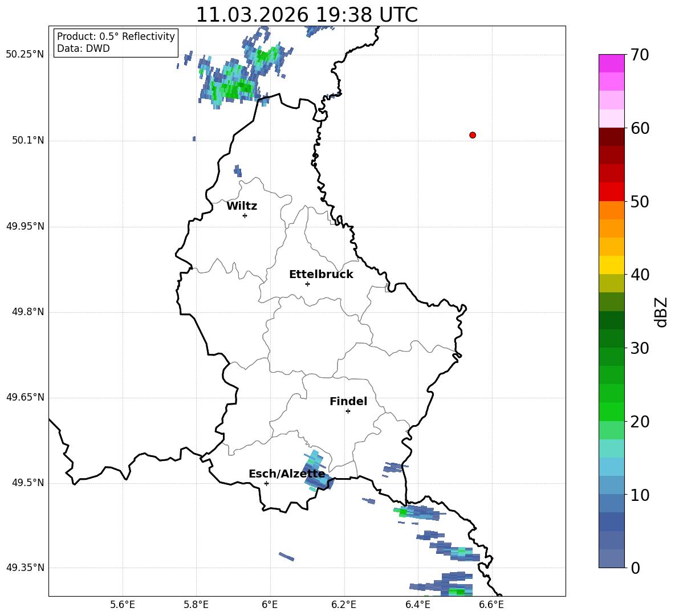Screen dimensions: 675x616
Task: Click the 5.6°E longitude label
Action: click(x=123, y=605)
